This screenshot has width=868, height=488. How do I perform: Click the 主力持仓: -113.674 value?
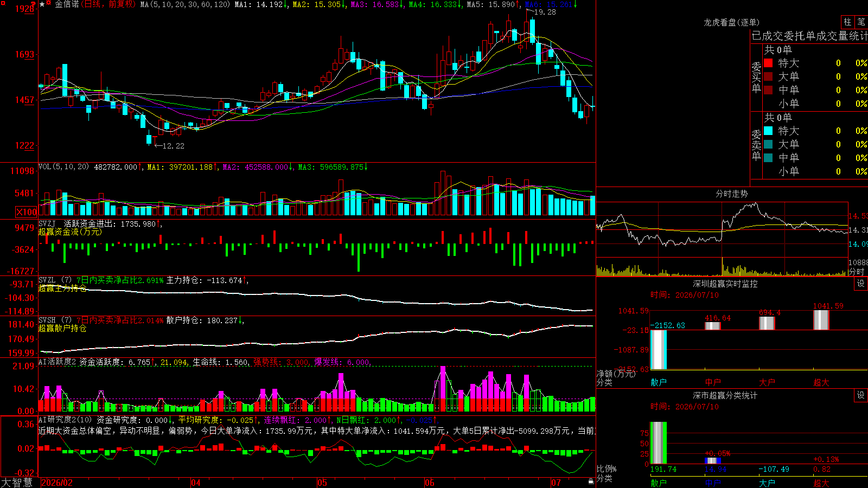207,280
